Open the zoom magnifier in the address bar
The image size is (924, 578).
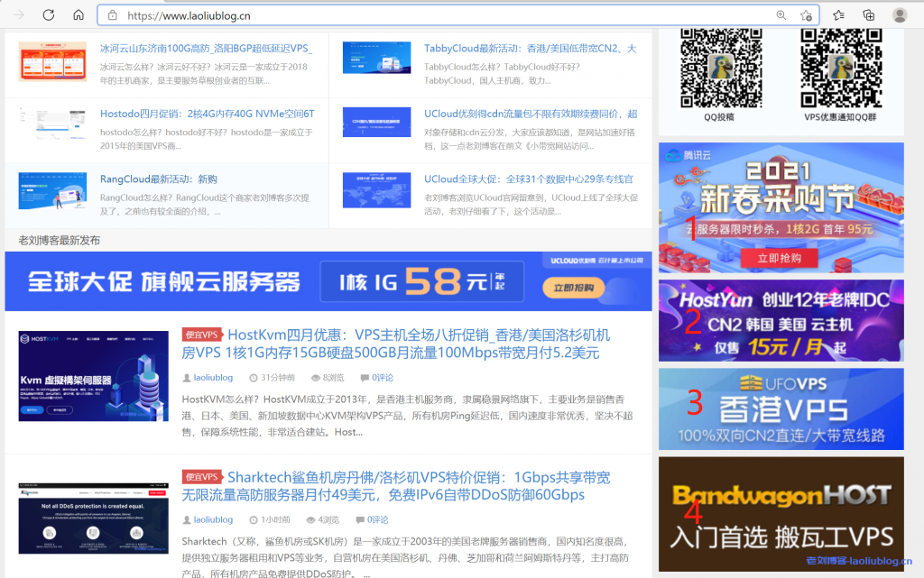781,15
